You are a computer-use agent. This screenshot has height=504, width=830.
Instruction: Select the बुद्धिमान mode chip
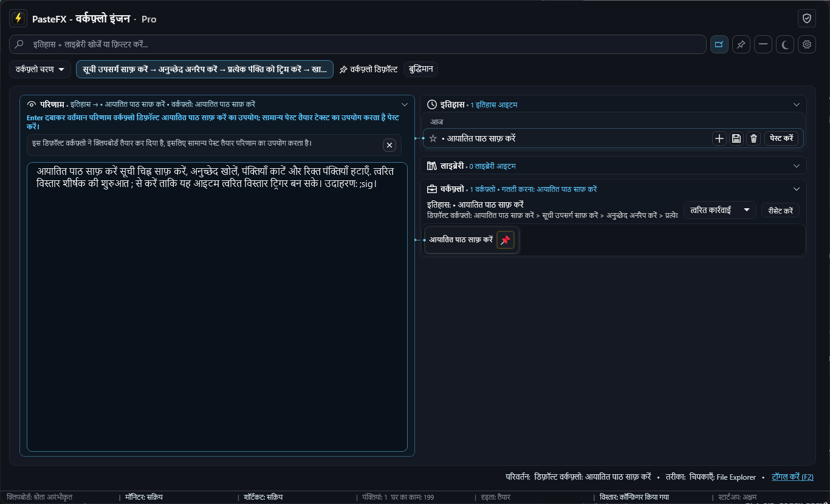(420, 69)
